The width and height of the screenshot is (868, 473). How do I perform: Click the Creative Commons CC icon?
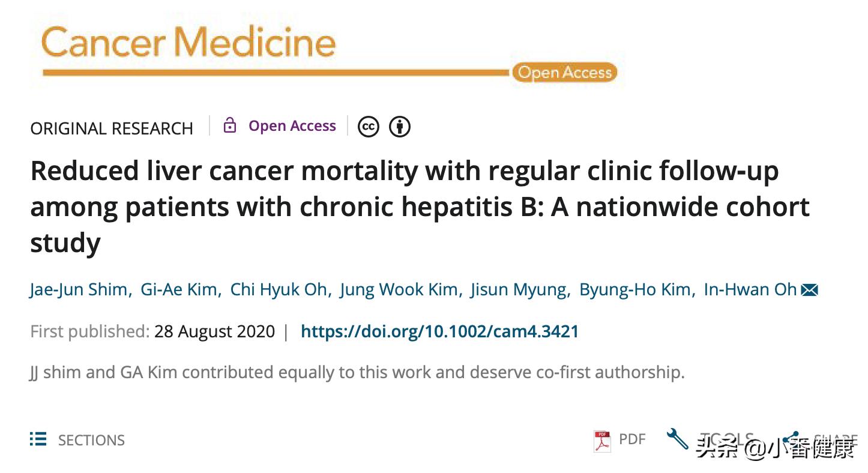(369, 127)
